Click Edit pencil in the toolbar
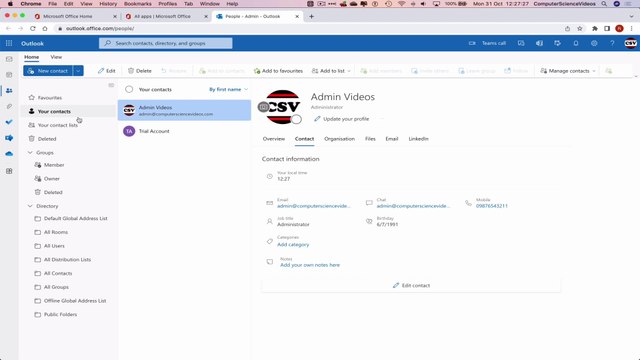The image size is (640, 360). click(x=107, y=71)
